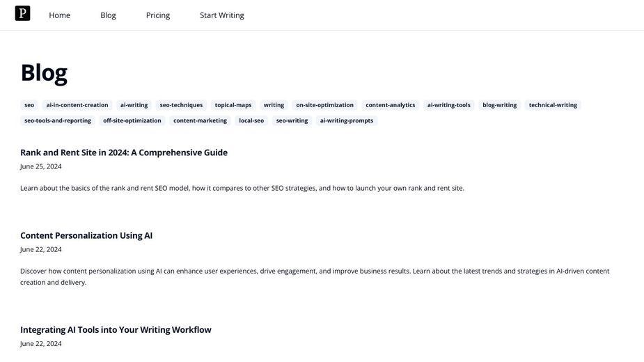The width and height of the screenshot is (644, 362).
Task: Select the ai-in-content-creation tag
Action: [x=77, y=105]
